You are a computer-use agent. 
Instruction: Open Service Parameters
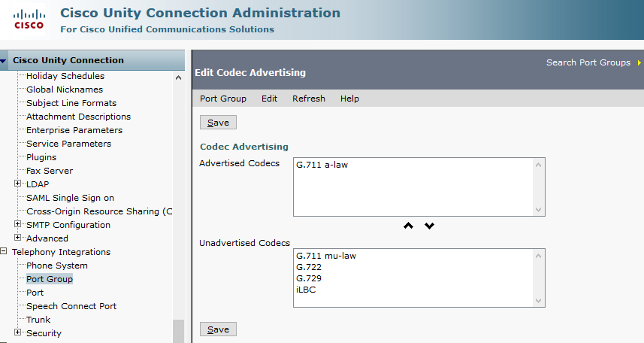(68, 144)
